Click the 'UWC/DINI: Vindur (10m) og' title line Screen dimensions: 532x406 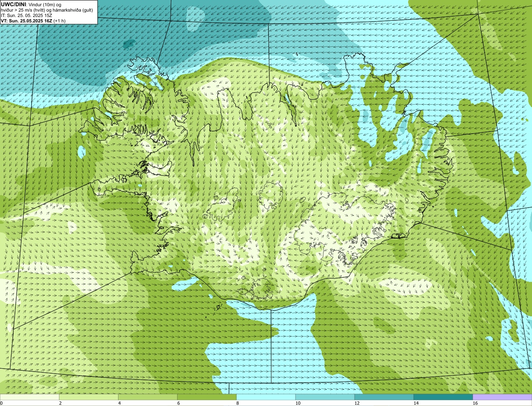click(x=31, y=4)
